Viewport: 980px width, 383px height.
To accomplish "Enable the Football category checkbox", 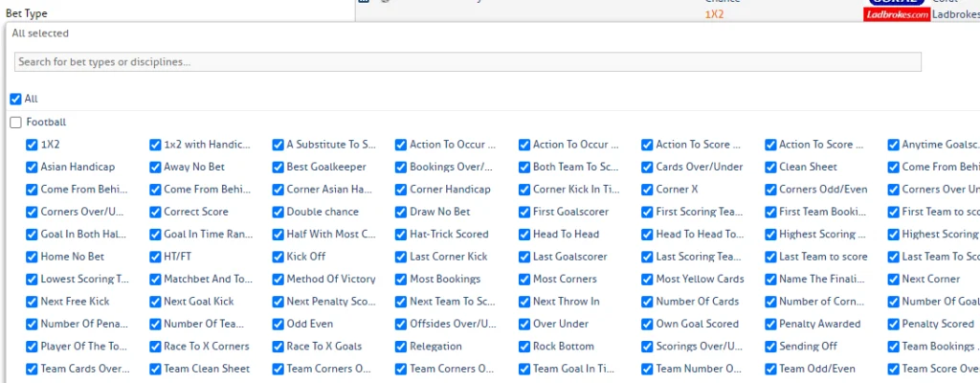I will coord(15,123).
